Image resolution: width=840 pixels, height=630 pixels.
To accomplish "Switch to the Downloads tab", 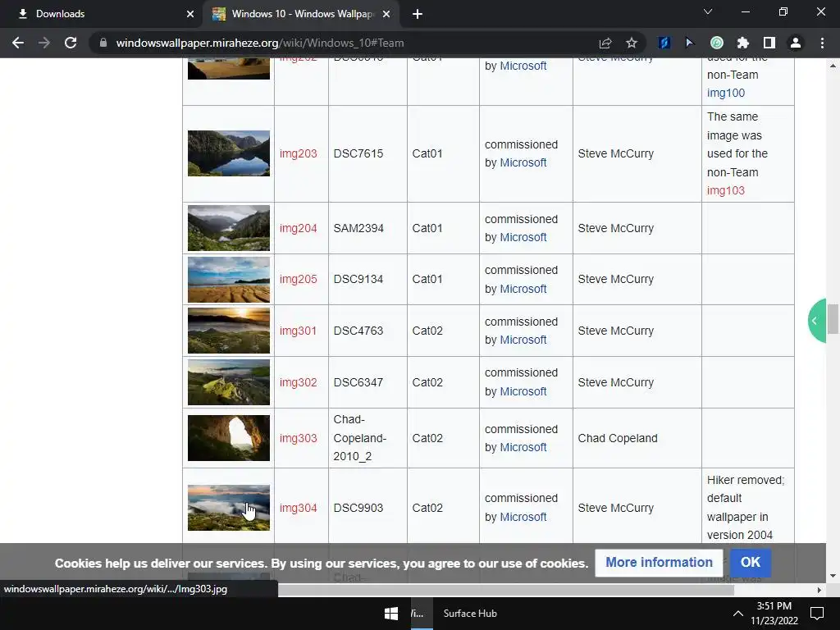I will point(102,14).
